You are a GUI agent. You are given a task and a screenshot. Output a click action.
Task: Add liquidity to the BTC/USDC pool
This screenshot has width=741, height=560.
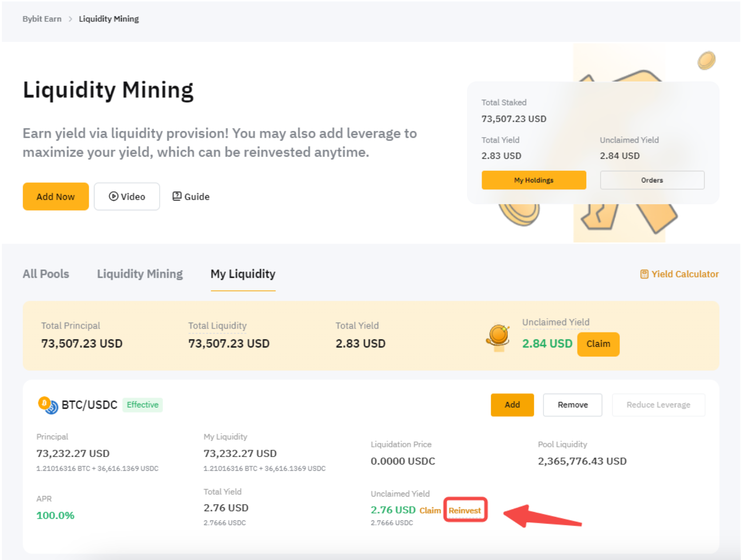(x=512, y=405)
